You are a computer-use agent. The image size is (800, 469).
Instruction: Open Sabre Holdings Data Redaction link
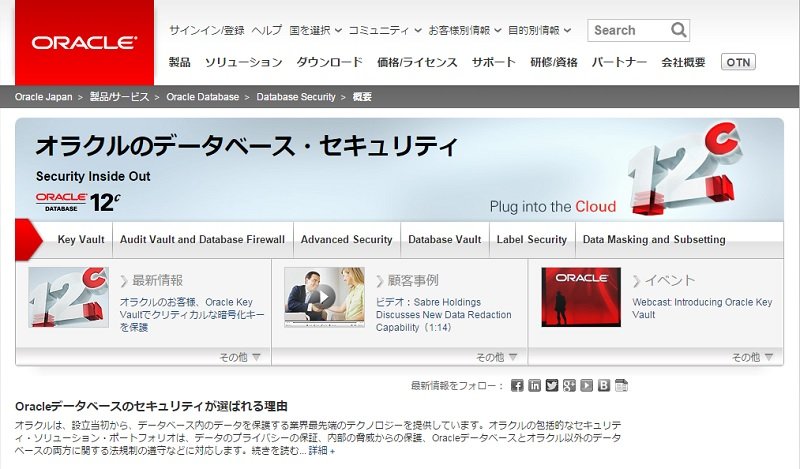pyautogui.click(x=443, y=314)
